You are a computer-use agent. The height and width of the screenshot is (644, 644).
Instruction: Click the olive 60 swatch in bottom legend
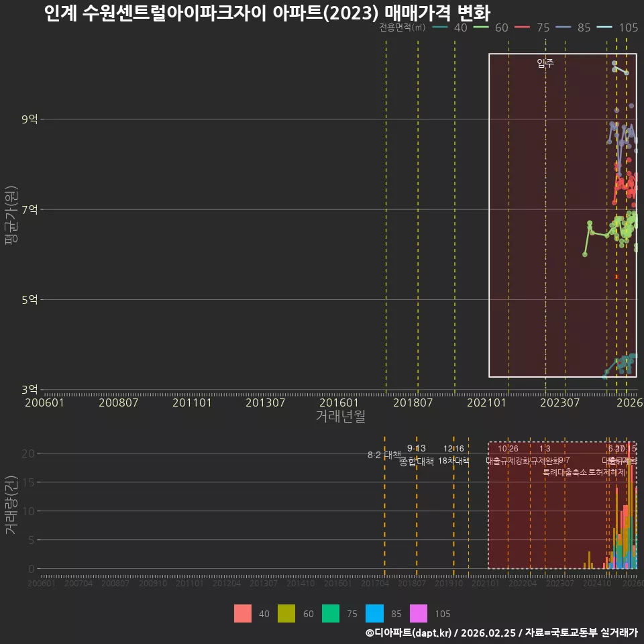click(x=286, y=614)
